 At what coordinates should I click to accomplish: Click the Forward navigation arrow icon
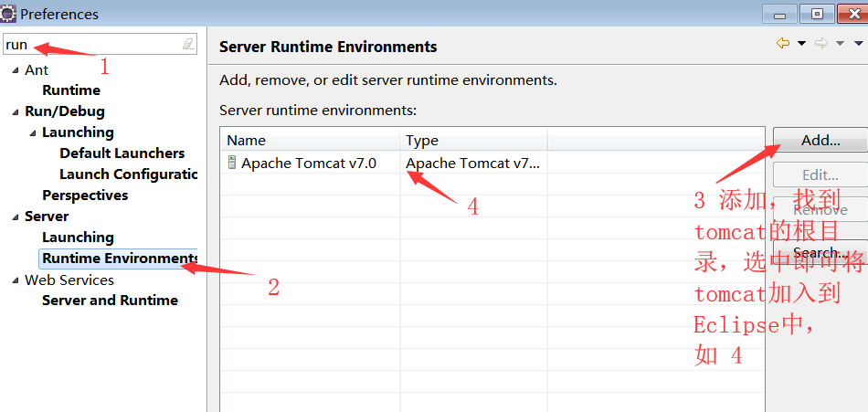click(820, 43)
